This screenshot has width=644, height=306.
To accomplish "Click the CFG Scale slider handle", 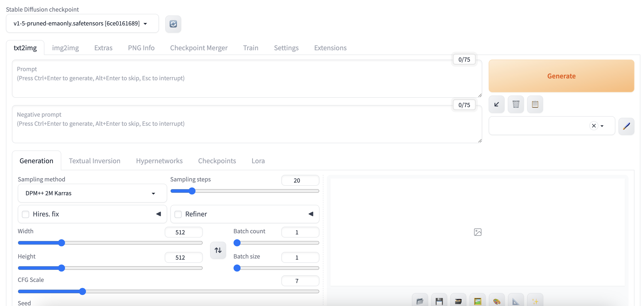I will point(82,291).
